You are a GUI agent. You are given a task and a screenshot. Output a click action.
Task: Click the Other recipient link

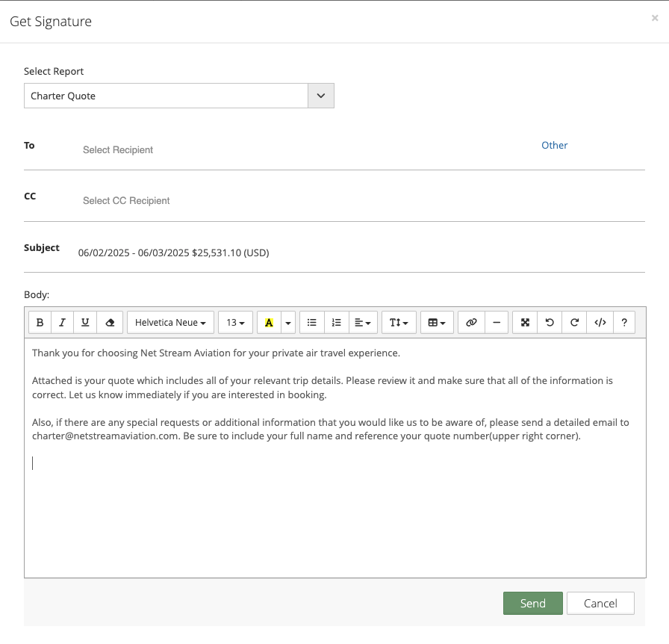(x=554, y=145)
